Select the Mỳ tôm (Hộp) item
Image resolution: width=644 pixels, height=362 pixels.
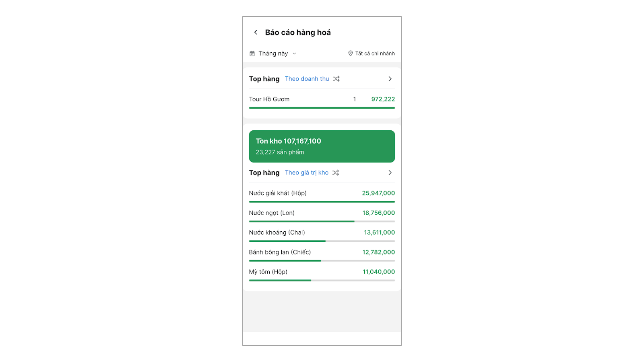pos(268,272)
